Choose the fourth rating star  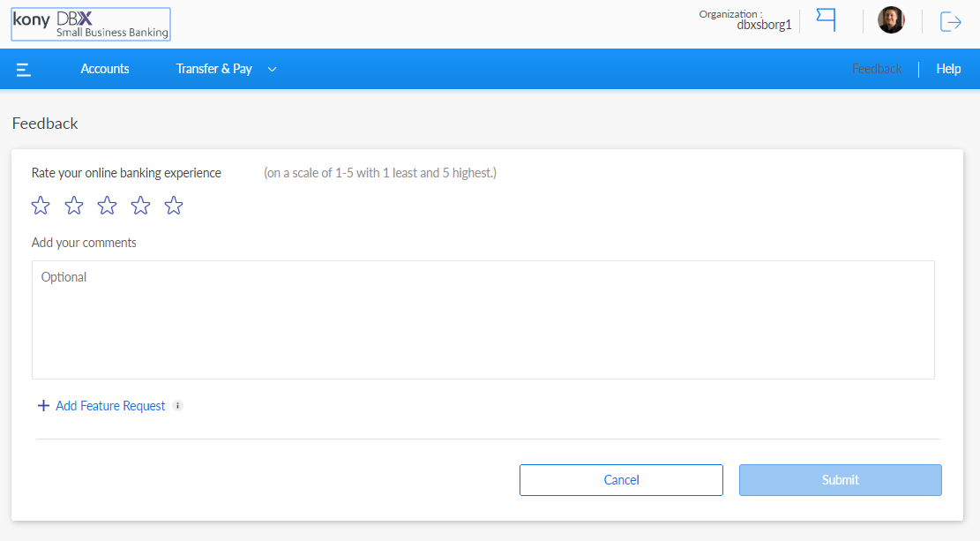click(x=140, y=206)
